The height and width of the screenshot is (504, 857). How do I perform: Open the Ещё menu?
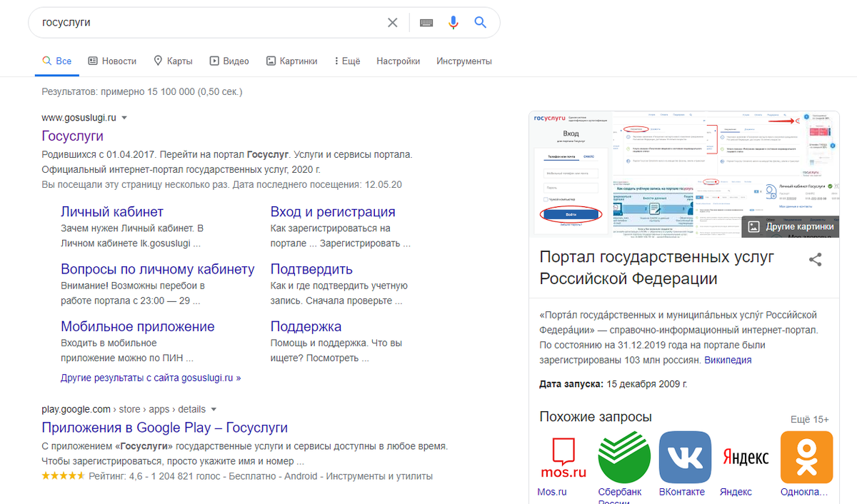point(347,61)
